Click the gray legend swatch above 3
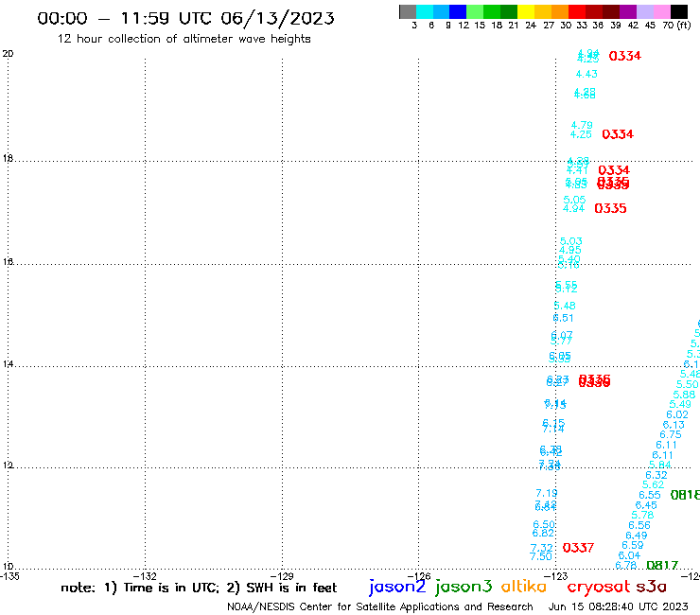 pos(408,11)
